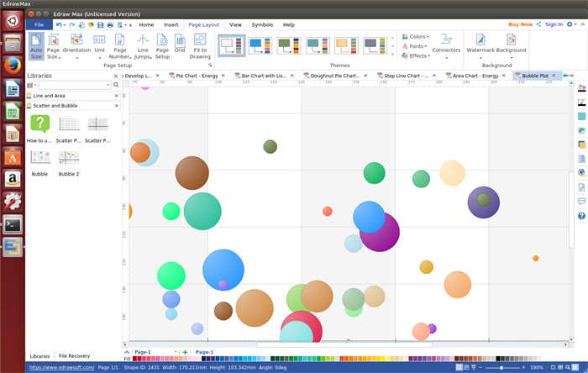Open the Page Size tool
The width and height of the screenshot is (588, 373).
[x=53, y=46]
